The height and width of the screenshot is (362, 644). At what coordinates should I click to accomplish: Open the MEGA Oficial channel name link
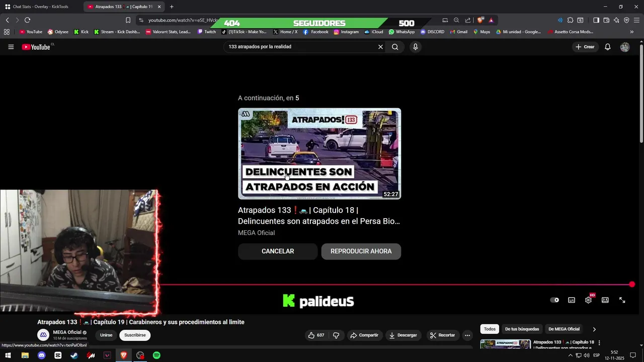coord(67,332)
